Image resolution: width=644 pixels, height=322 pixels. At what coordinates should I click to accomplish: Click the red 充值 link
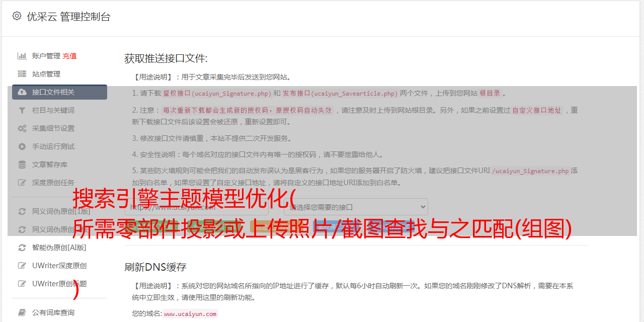coord(69,56)
